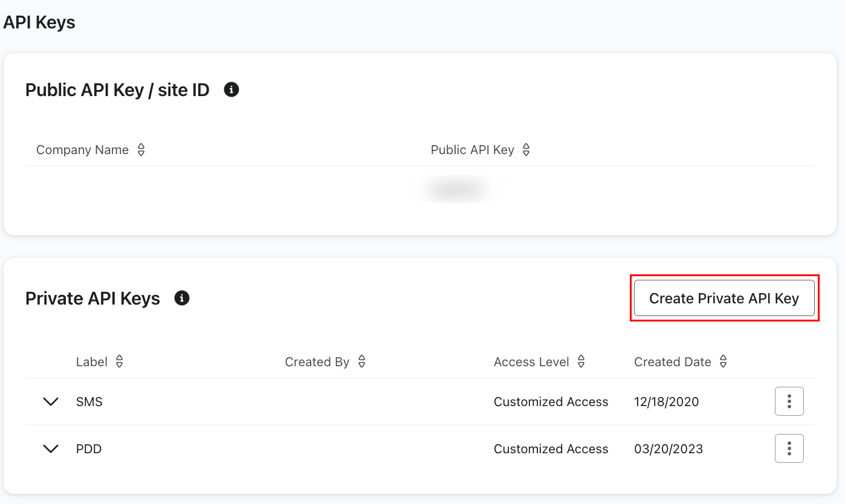Open three-dot menu for PDD key
Viewport: 845px width, 504px height.
tap(789, 448)
